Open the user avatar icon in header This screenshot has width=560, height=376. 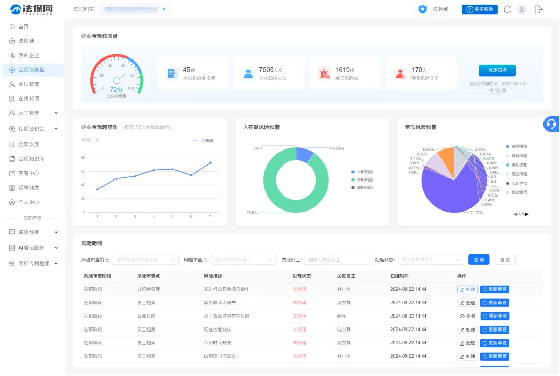click(x=522, y=10)
